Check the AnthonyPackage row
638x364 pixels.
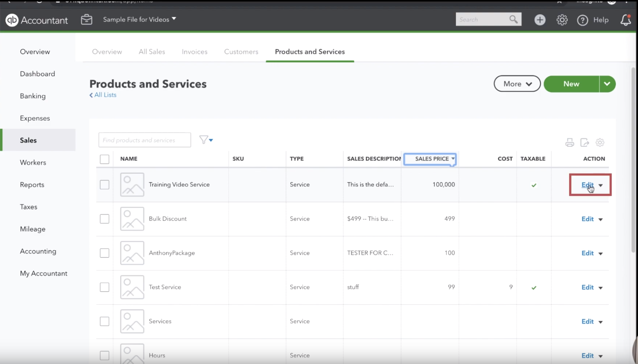104,253
